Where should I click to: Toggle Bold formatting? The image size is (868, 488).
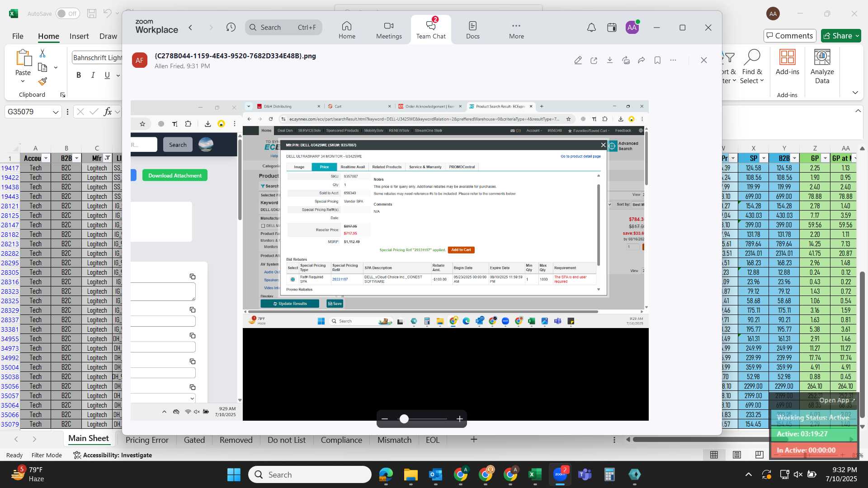pos(79,75)
